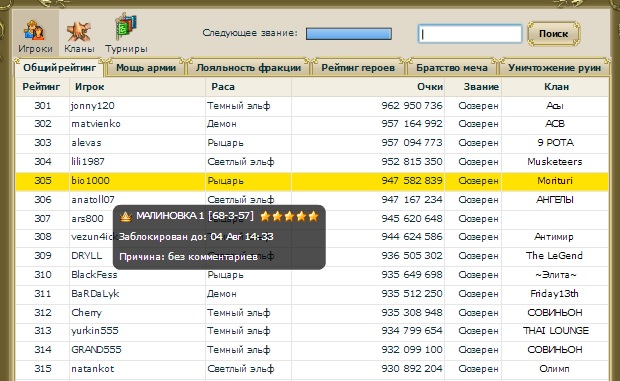Click score 930 892 204

coord(412,369)
